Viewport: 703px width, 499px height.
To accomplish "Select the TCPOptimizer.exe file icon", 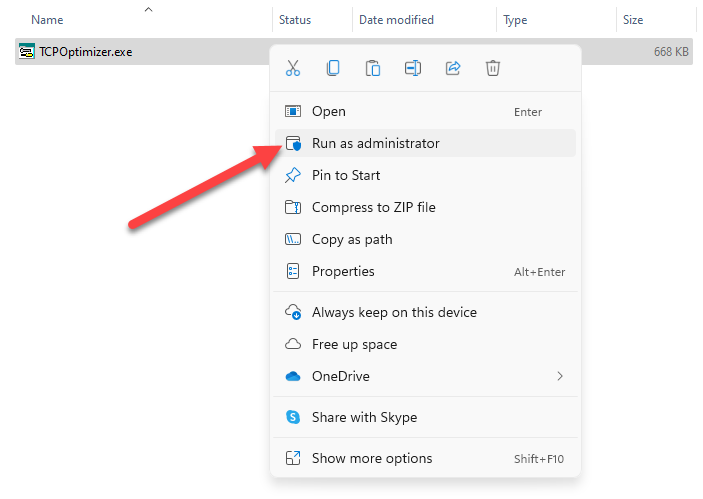I will point(28,52).
